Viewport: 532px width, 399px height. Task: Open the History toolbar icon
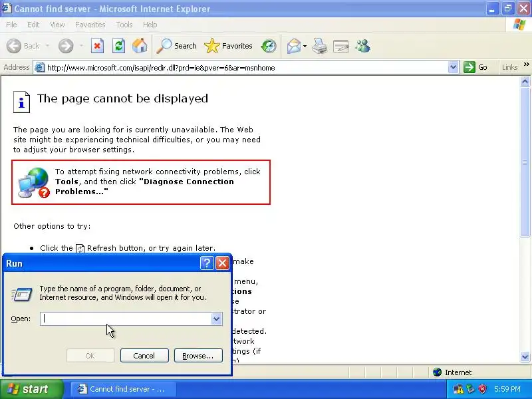point(269,46)
